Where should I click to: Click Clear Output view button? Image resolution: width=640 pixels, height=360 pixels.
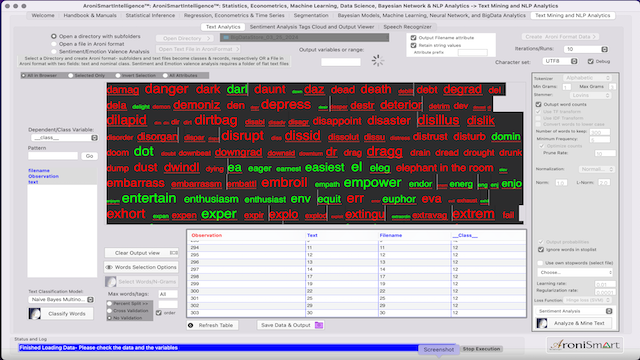(x=141, y=253)
